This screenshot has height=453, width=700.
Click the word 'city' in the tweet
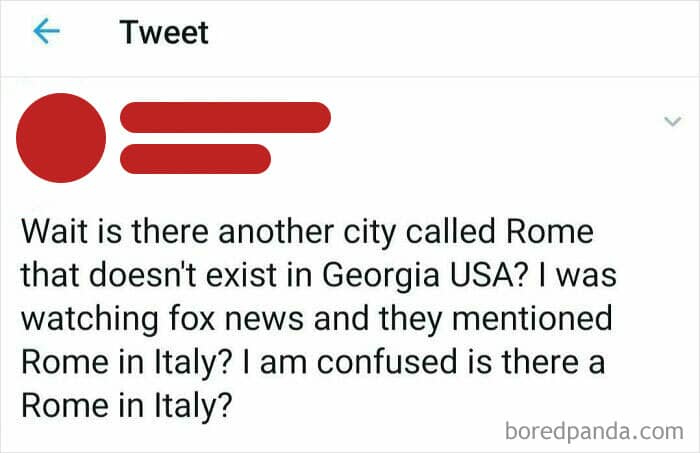tap(369, 233)
